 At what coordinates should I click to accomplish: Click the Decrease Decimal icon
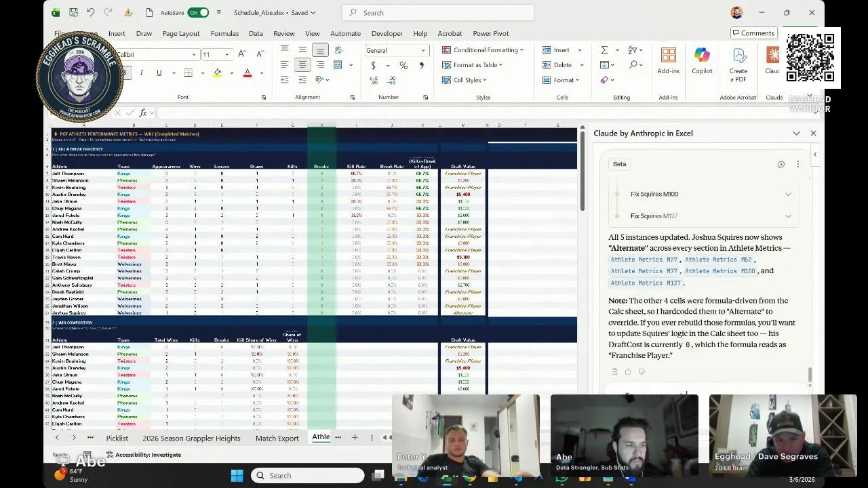pos(391,80)
